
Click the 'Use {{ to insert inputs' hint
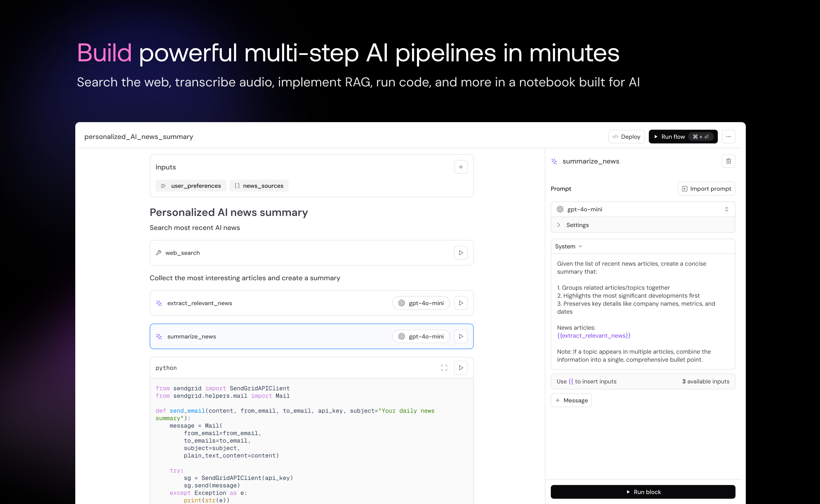point(586,381)
